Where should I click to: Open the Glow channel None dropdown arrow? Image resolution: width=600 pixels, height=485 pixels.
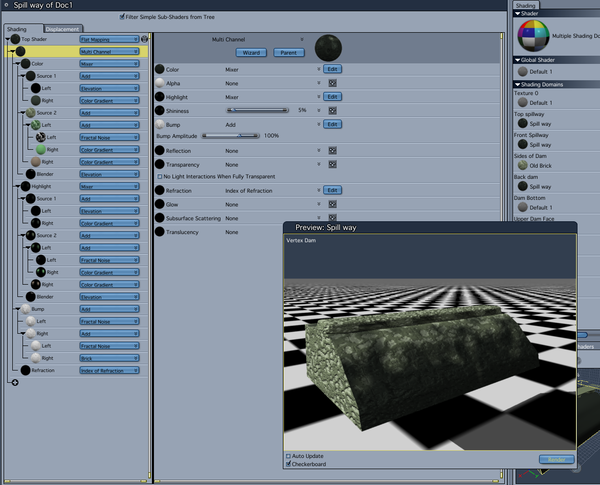pyautogui.click(x=318, y=204)
